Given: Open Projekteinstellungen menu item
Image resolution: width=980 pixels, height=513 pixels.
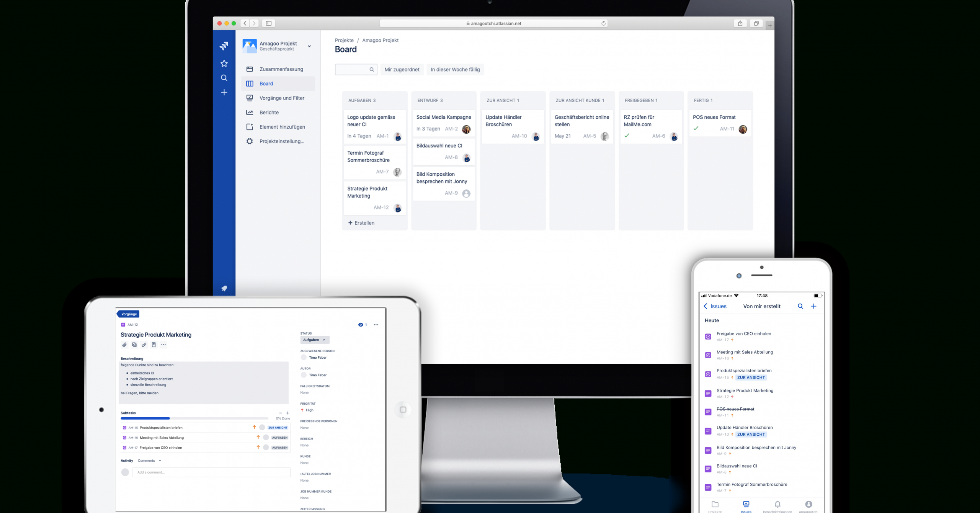Looking at the screenshot, I should 278,141.
